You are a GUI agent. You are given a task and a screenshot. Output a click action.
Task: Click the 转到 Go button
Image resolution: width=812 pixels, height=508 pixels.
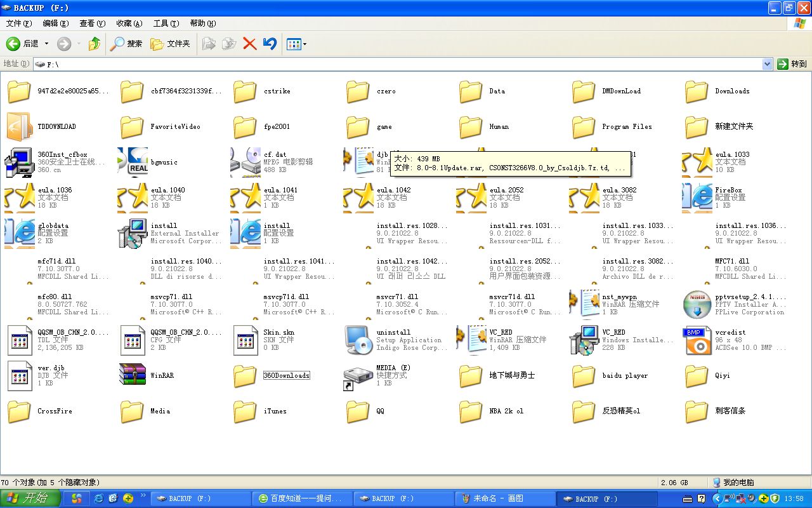pos(792,64)
